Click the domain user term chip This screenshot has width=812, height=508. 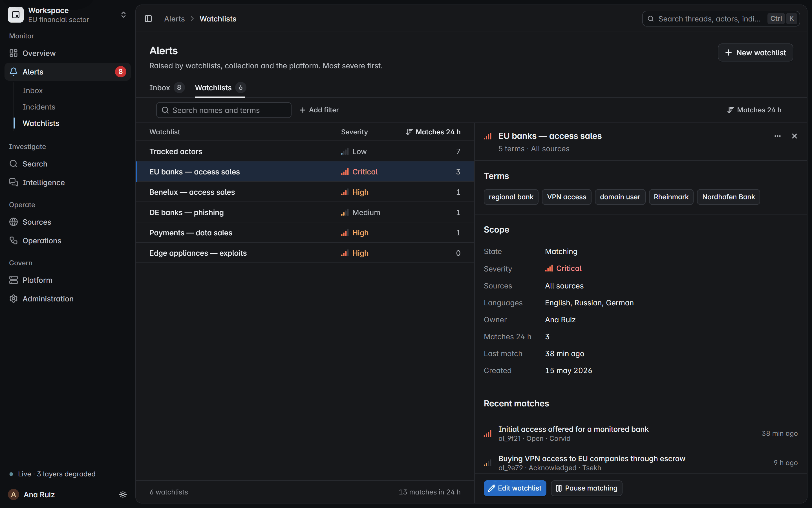click(x=620, y=197)
